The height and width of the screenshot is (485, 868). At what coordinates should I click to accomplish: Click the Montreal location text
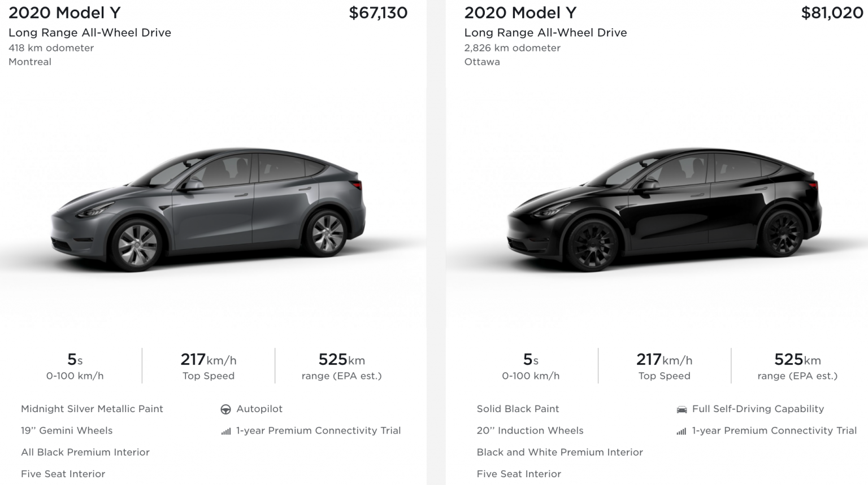[x=29, y=62]
